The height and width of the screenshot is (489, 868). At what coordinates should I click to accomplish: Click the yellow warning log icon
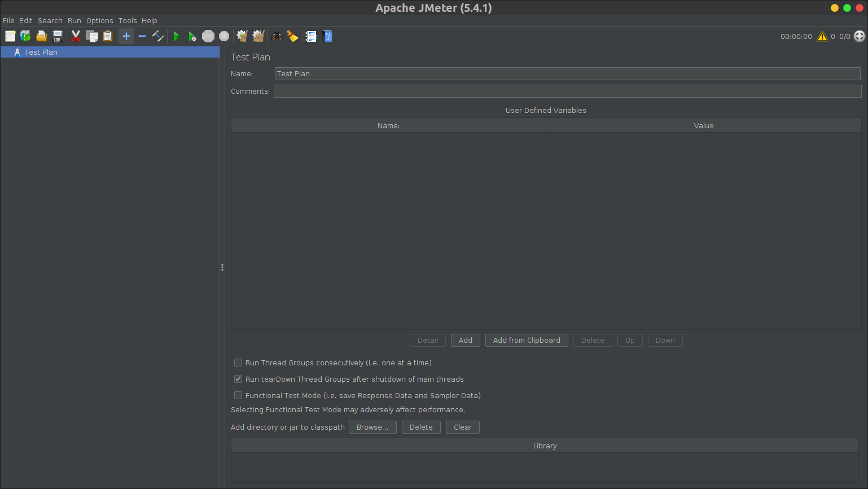tap(822, 36)
